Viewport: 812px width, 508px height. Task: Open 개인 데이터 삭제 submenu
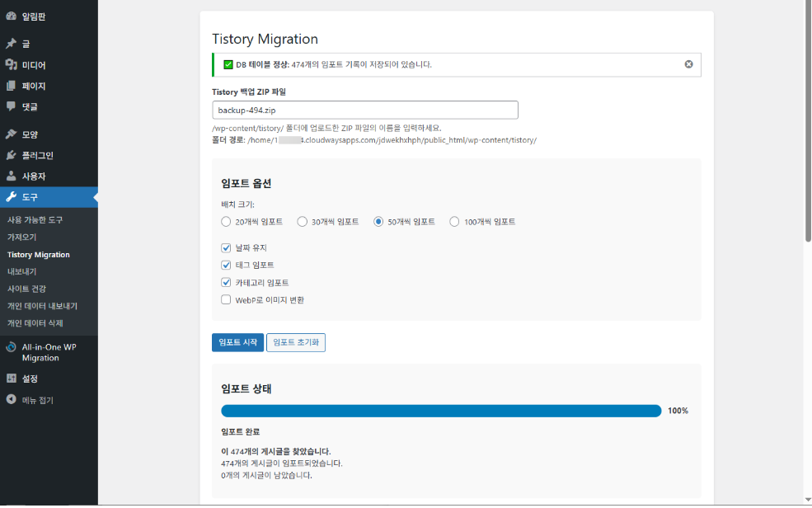[35, 323]
